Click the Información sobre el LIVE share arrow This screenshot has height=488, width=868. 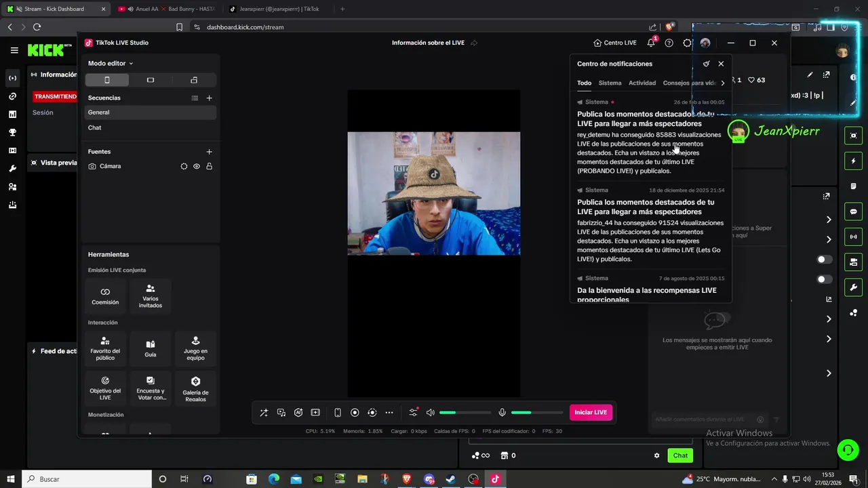coord(474,43)
